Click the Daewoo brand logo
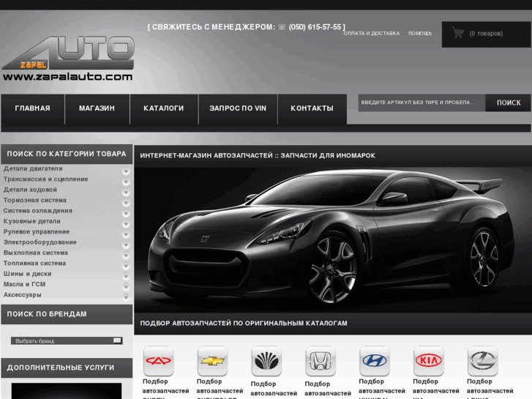Screen dimensions: 532x399 click(266, 361)
